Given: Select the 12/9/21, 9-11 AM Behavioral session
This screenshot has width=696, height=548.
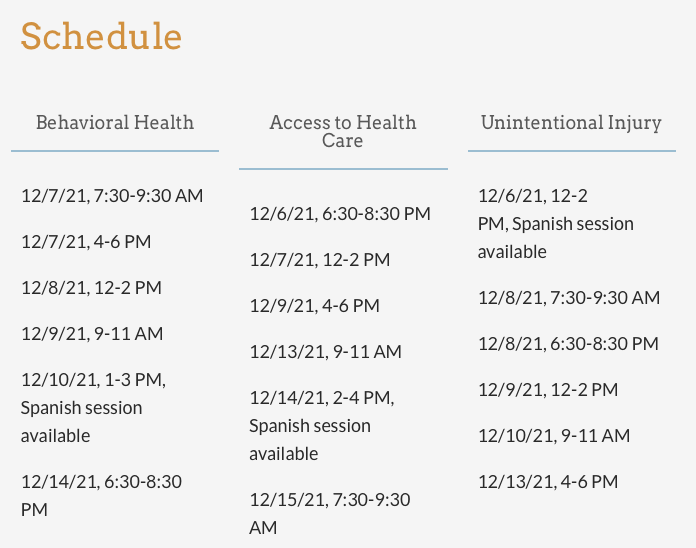Looking at the screenshot, I should click(91, 334).
